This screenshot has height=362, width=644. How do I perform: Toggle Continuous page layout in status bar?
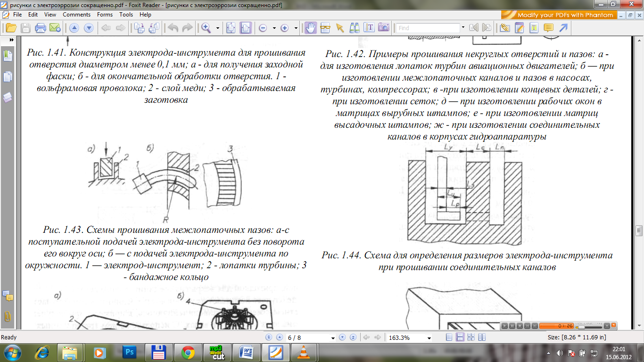point(460,337)
